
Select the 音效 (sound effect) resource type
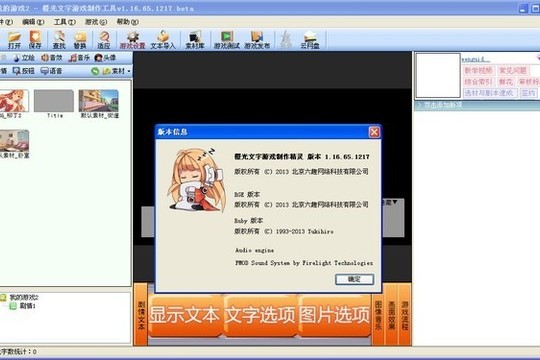coord(52,58)
